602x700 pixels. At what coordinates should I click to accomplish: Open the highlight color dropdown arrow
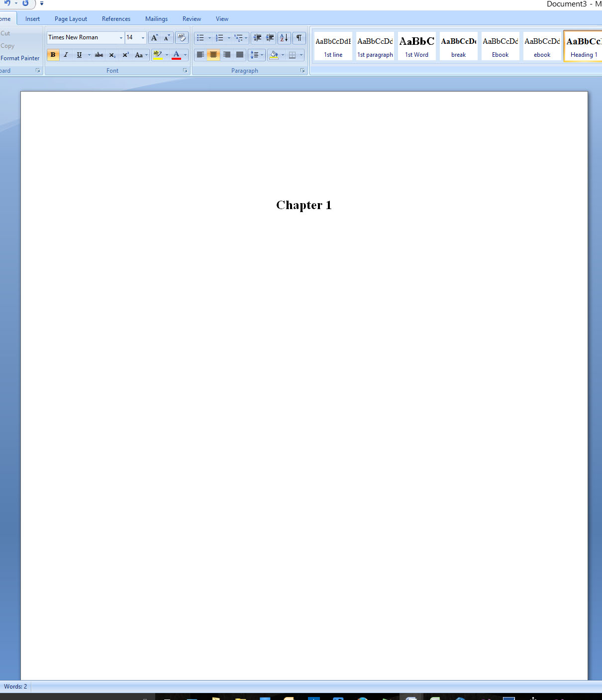[167, 55]
